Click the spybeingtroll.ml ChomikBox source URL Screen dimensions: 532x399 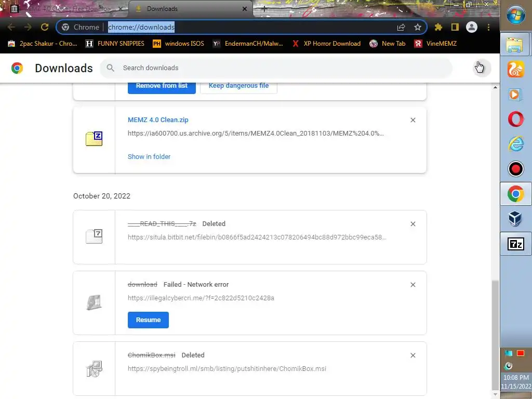pos(227,368)
